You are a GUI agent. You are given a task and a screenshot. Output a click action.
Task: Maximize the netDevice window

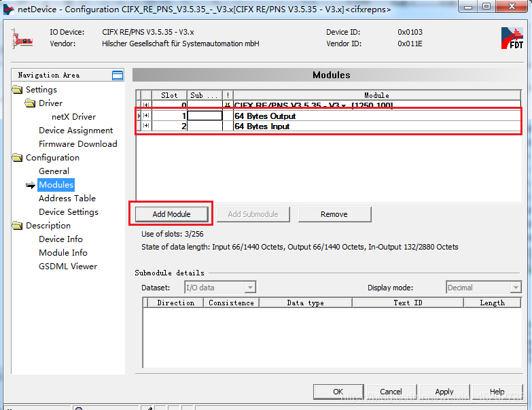pyautogui.click(x=486, y=6)
